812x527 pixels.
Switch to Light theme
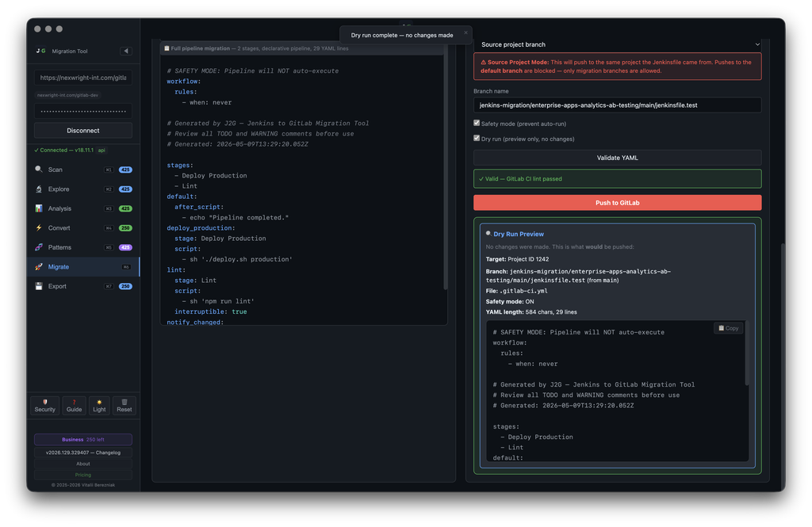click(99, 406)
